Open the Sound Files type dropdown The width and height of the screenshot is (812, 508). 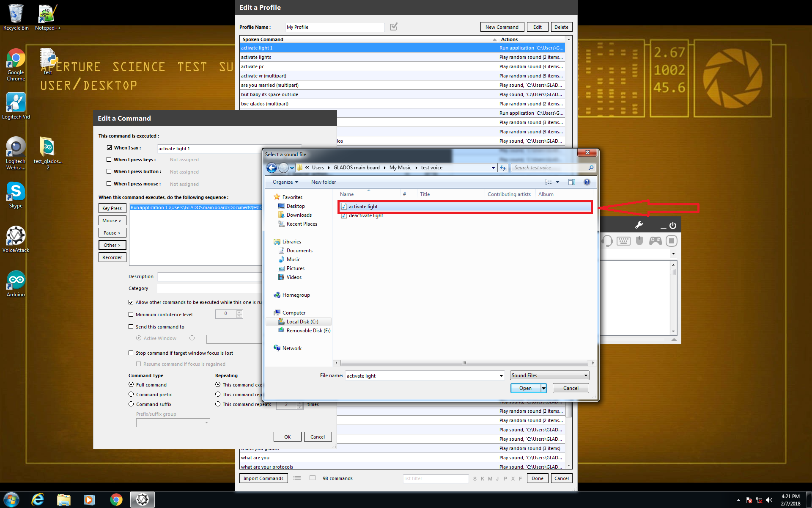pos(549,375)
